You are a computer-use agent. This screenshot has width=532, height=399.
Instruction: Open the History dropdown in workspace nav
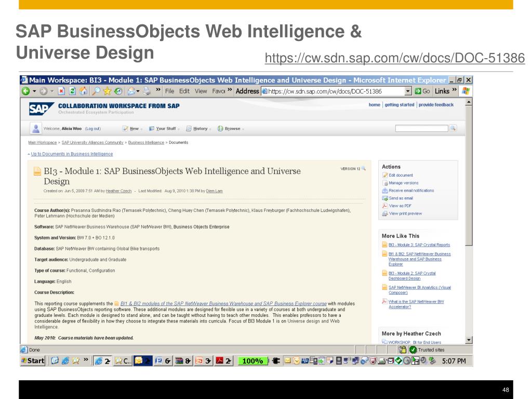click(198, 129)
